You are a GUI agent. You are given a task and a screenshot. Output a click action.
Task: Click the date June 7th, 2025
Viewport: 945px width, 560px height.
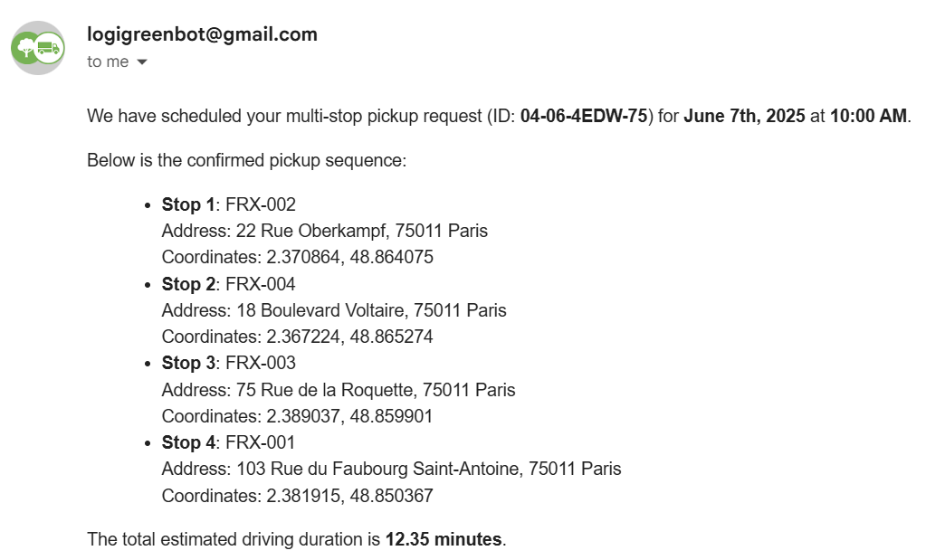click(744, 116)
